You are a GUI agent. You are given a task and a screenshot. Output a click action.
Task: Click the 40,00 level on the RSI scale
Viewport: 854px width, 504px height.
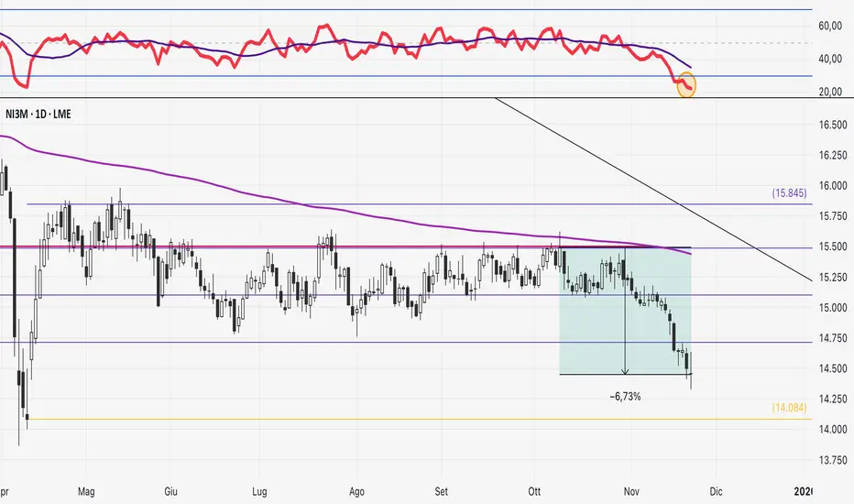[830, 59]
